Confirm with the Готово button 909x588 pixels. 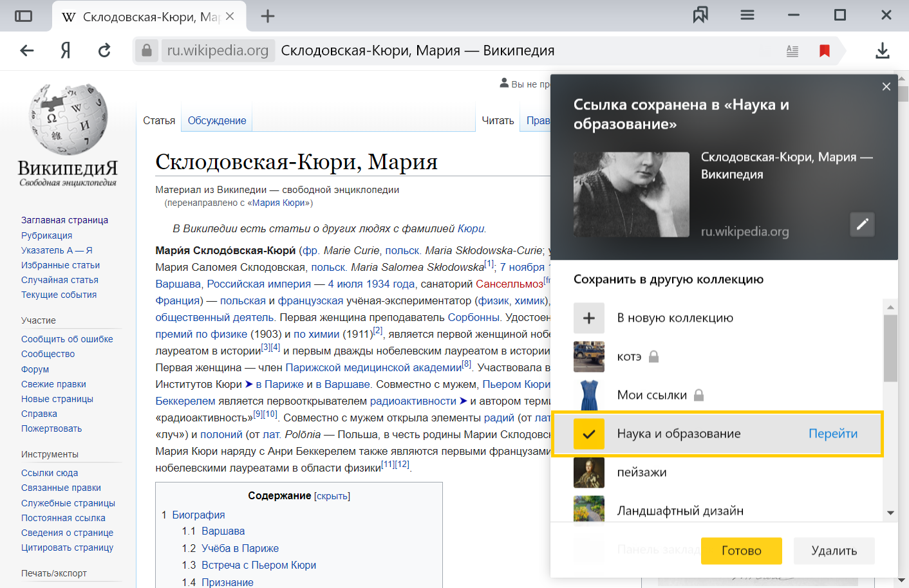tap(742, 551)
